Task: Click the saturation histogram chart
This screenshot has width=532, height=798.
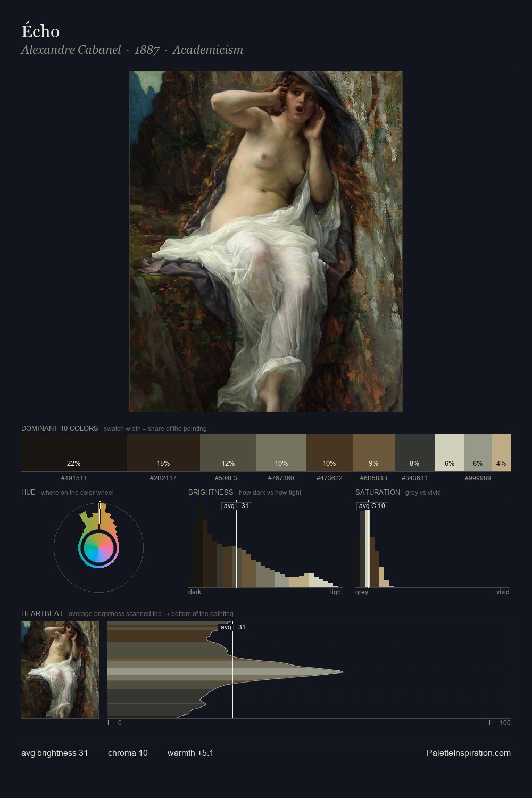Action: 433,544
